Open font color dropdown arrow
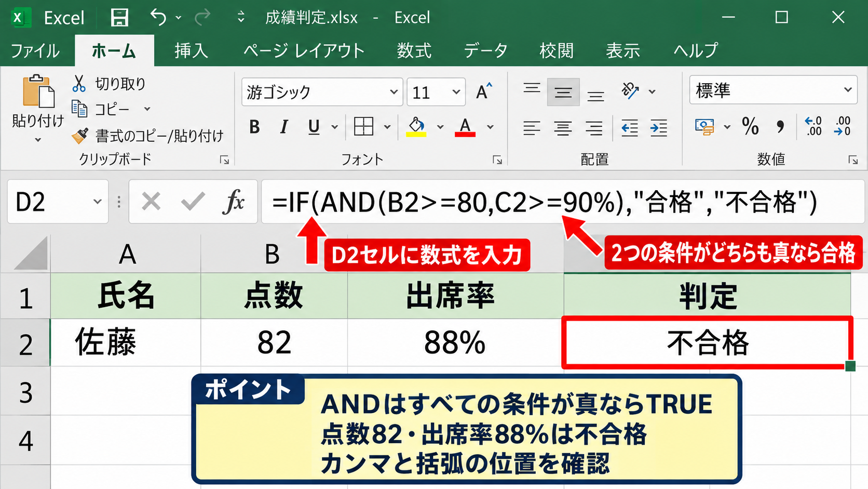This screenshot has height=489, width=868. click(490, 127)
